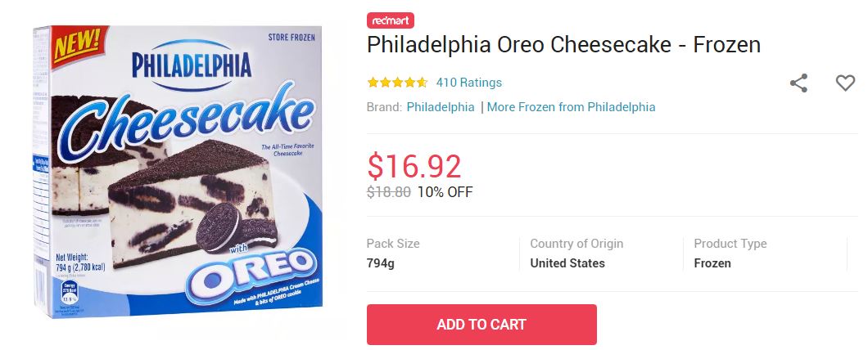Screen dimensions: 868x350
Task: Click the Philadelphia logo on the box
Action: (192, 64)
